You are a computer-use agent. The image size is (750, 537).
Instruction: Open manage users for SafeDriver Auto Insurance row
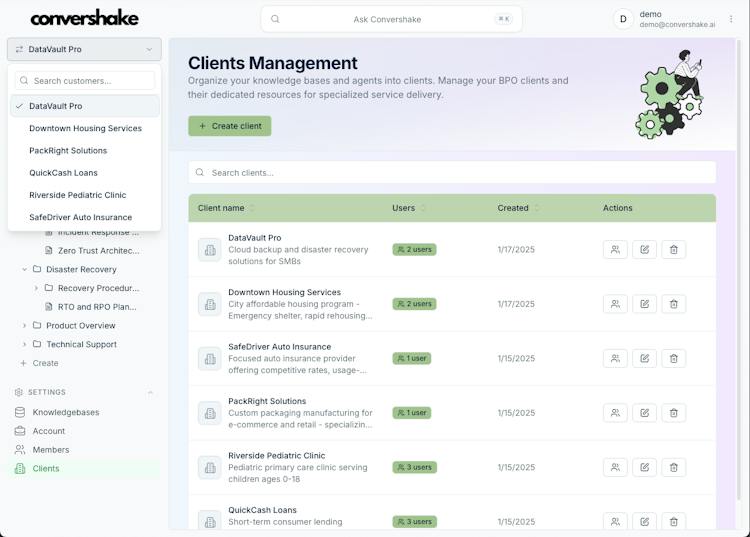pyautogui.click(x=615, y=359)
